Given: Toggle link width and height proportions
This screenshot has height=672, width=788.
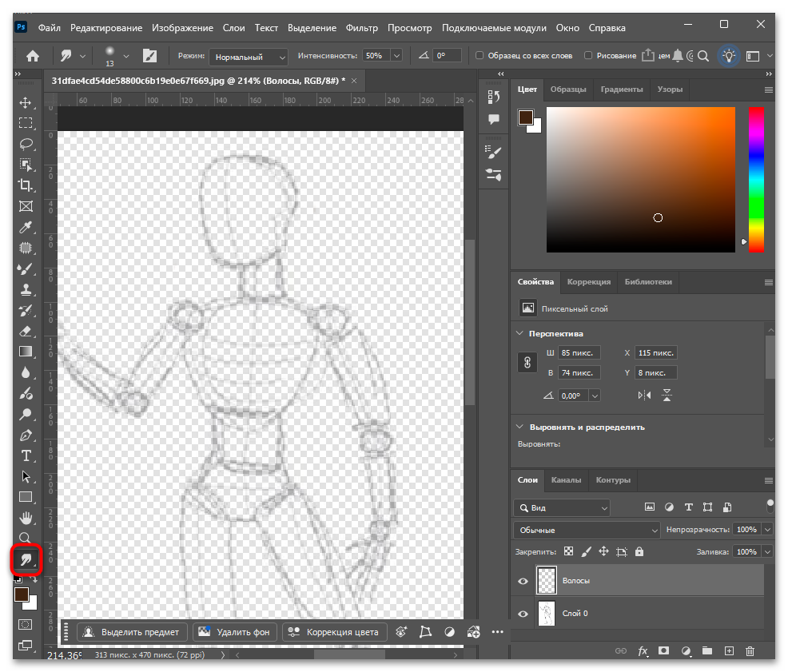Looking at the screenshot, I should 527,363.
